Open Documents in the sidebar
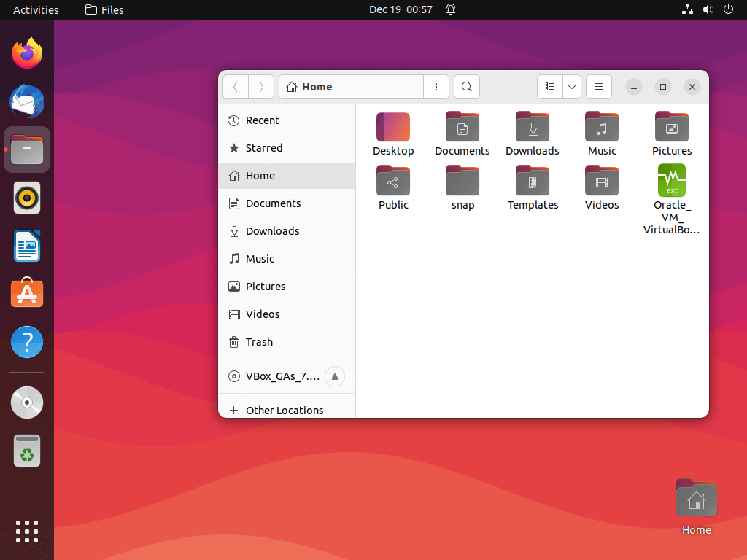This screenshot has width=747, height=560. pos(287,203)
